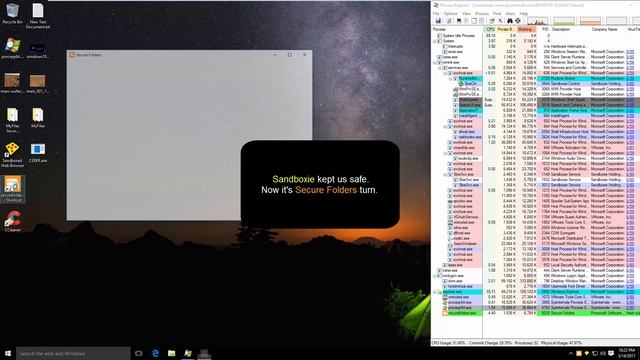Sort by the PID column header
This screenshot has height=360, width=640.
(x=545, y=29)
